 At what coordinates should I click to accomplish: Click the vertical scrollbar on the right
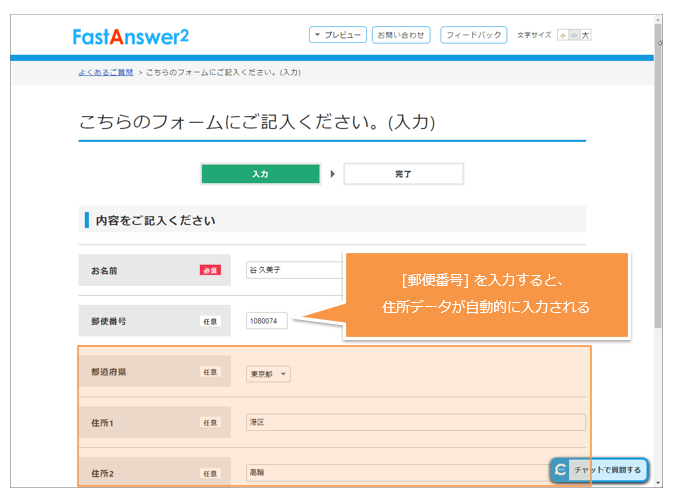[x=658, y=200]
